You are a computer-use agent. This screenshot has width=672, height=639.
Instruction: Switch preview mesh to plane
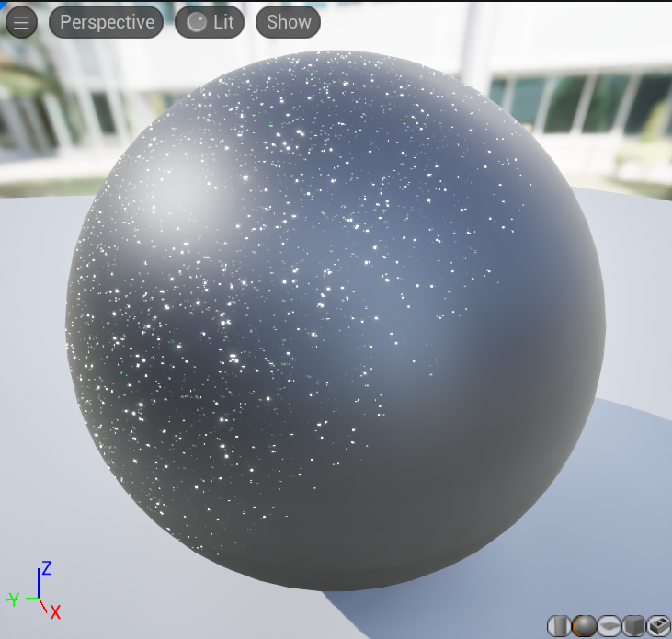tap(609, 626)
